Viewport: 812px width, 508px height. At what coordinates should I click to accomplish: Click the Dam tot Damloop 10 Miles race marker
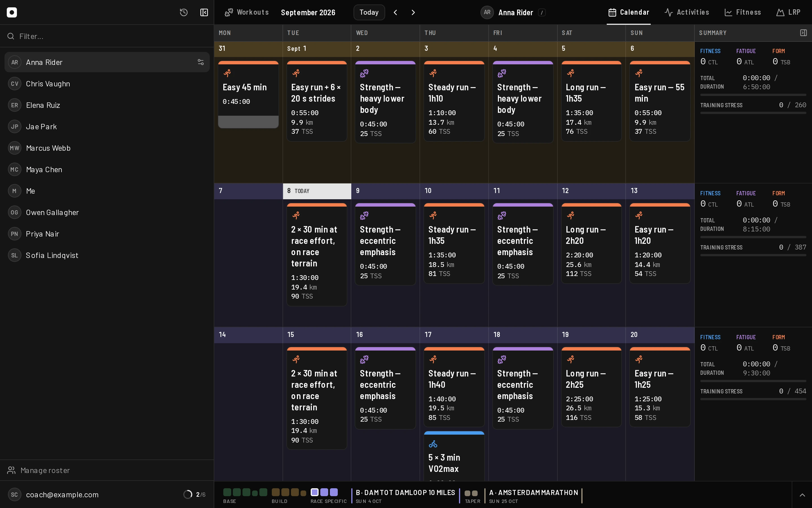click(x=405, y=496)
